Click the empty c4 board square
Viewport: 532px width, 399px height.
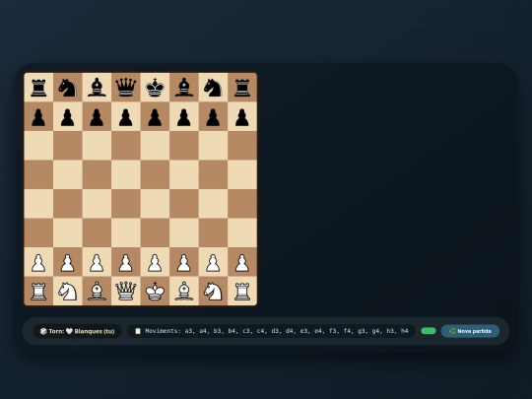coord(97,204)
